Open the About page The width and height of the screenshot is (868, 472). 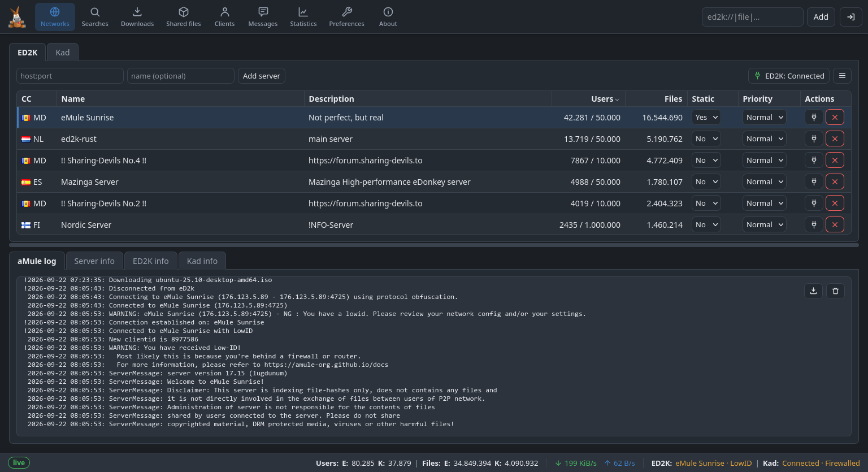click(388, 17)
